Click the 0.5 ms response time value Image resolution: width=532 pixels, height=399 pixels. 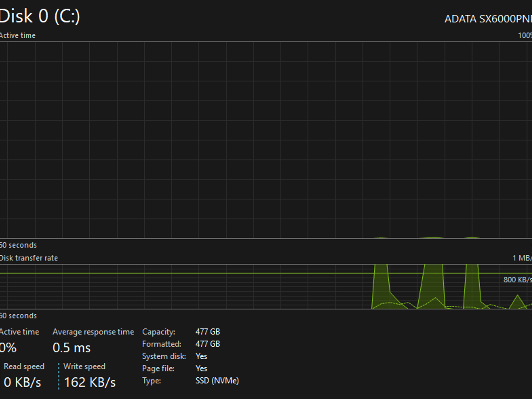71,348
